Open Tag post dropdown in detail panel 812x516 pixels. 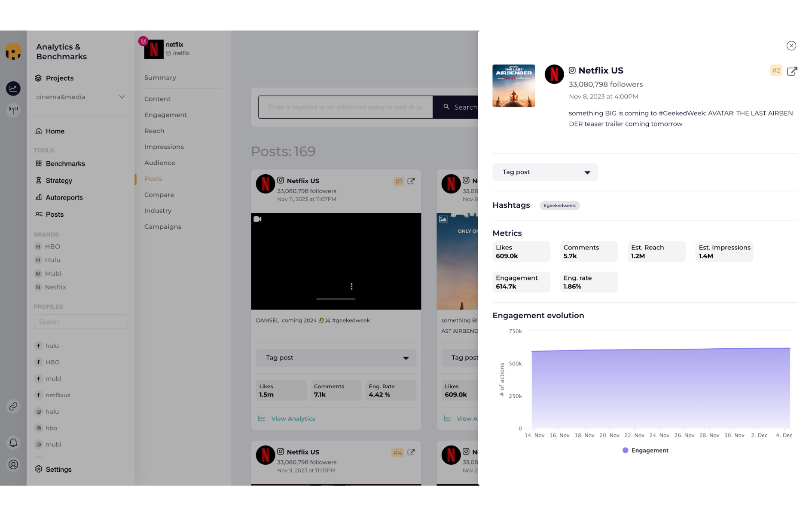tap(545, 172)
